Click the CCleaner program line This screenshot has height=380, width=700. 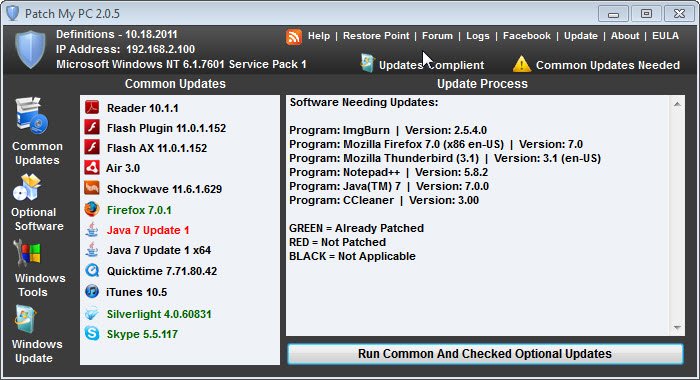coord(384,200)
